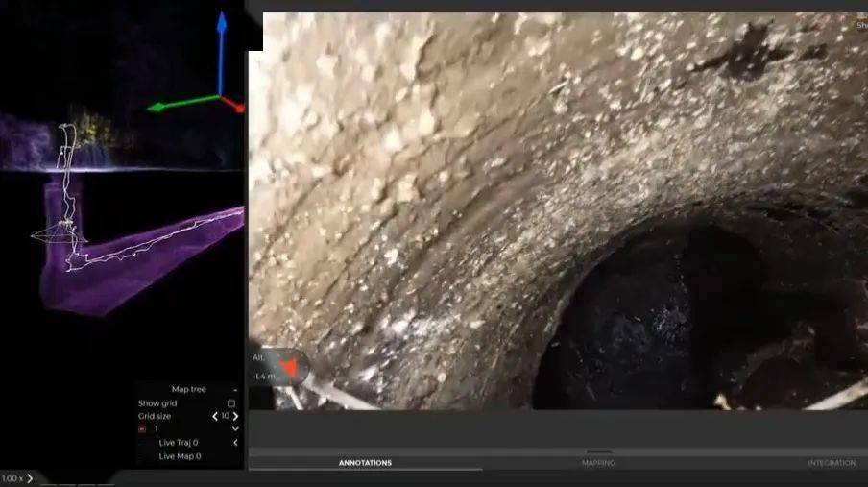Open the ANNOTATIONS tab
868x487 pixels.
point(366,463)
